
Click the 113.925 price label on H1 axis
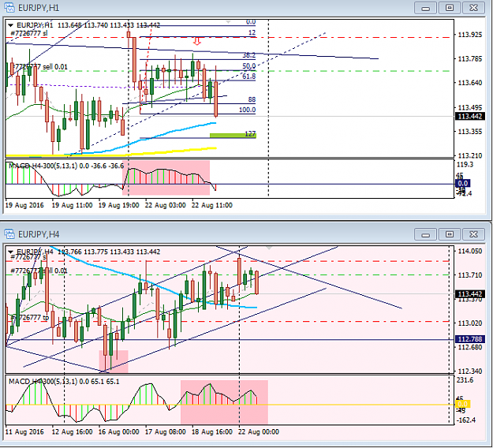pyautogui.click(x=470, y=35)
